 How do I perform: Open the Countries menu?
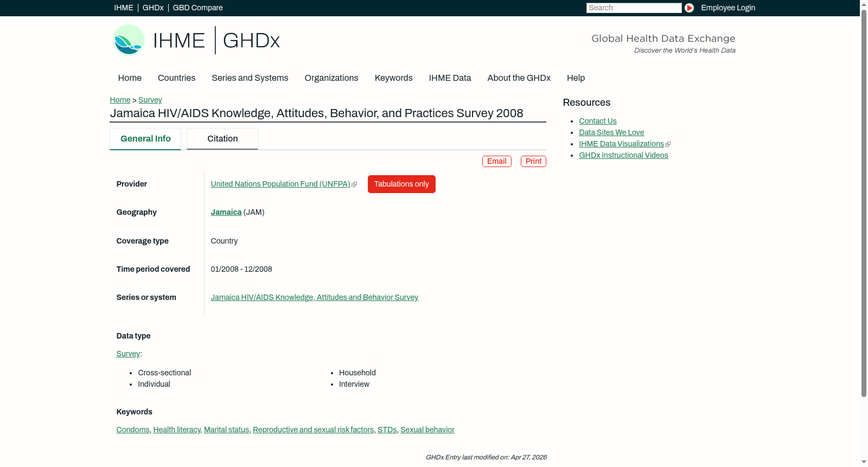click(176, 78)
